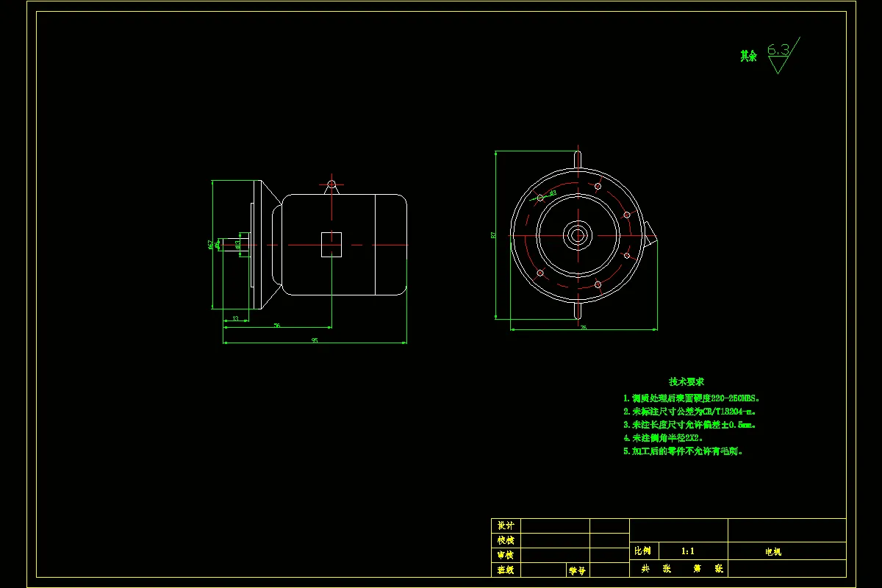Click the center shaft circle in end view
This screenshot has height=588, width=882.
[x=577, y=235]
